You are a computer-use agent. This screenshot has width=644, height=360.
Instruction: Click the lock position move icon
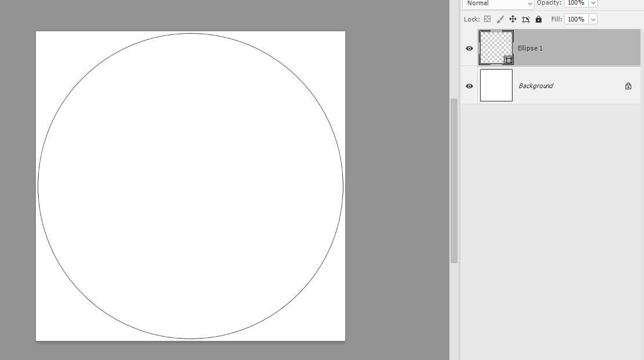click(x=513, y=19)
